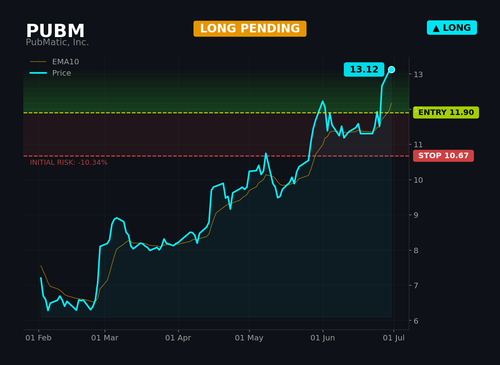The width and height of the screenshot is (500, 365).
Task: Click the 13.12 current price label
Action: [x=364, y=69]
